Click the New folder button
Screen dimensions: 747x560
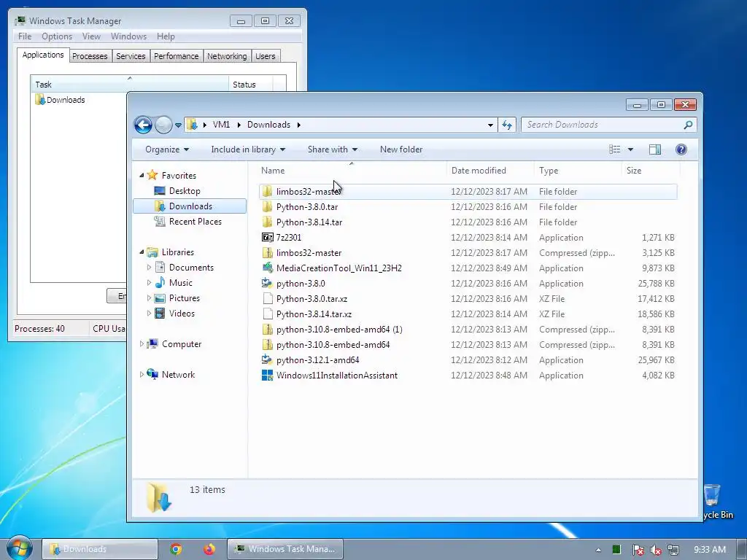401,149
